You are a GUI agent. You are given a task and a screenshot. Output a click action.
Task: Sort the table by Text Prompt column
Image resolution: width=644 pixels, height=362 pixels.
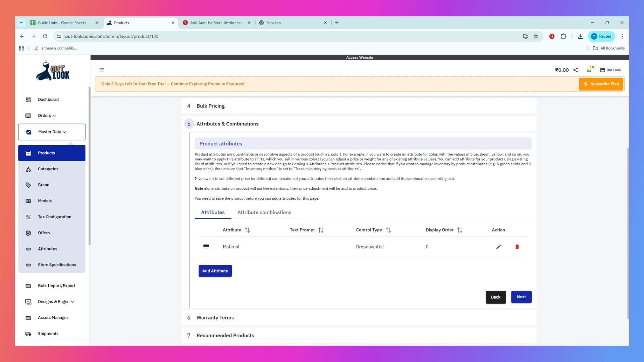tap(321, 230)
